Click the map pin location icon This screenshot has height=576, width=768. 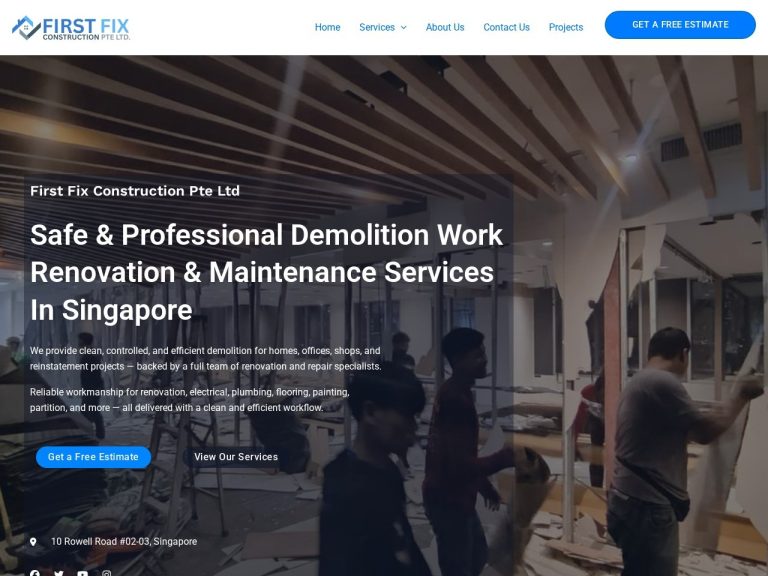click(33, 542)
